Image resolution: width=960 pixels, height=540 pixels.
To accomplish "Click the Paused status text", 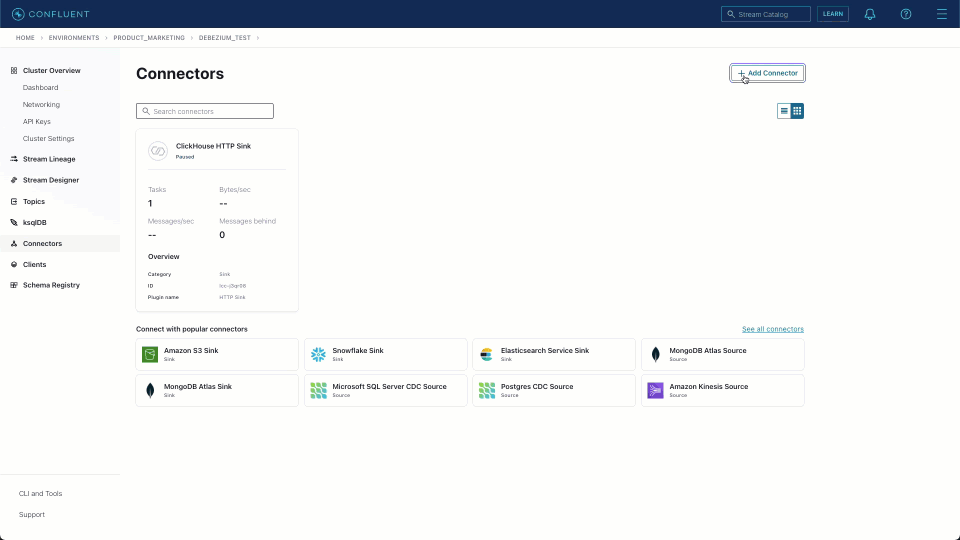I will [185, 157].
